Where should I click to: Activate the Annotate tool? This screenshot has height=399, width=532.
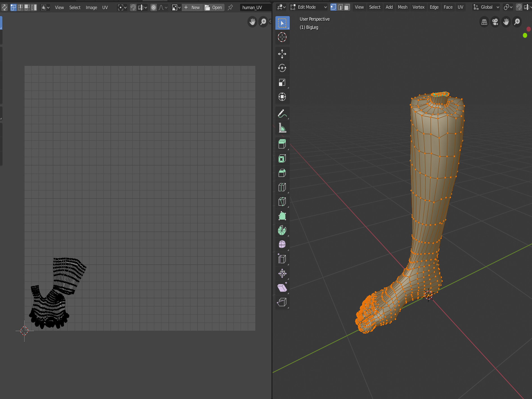(x=282, y=113)
